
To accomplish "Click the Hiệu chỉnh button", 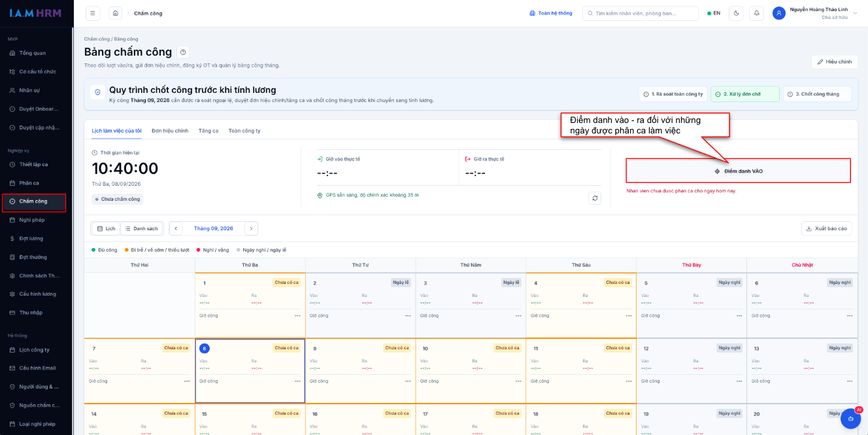I will click(835, 61).
